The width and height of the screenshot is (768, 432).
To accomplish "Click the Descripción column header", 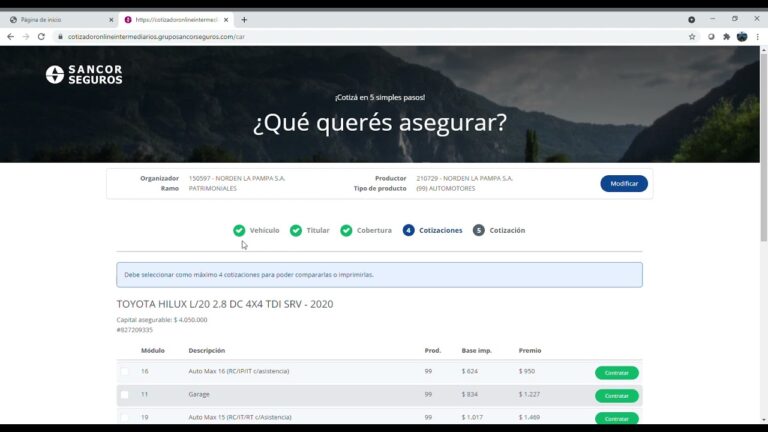I will [x=207, y=351].
